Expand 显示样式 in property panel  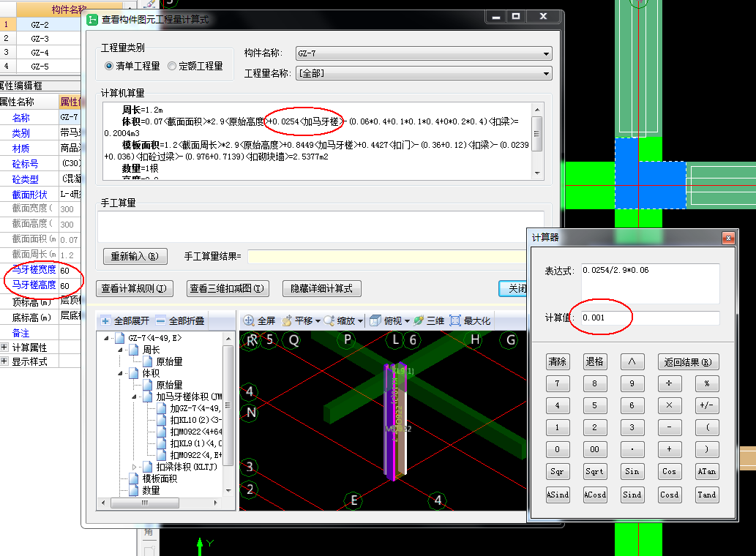4,361
